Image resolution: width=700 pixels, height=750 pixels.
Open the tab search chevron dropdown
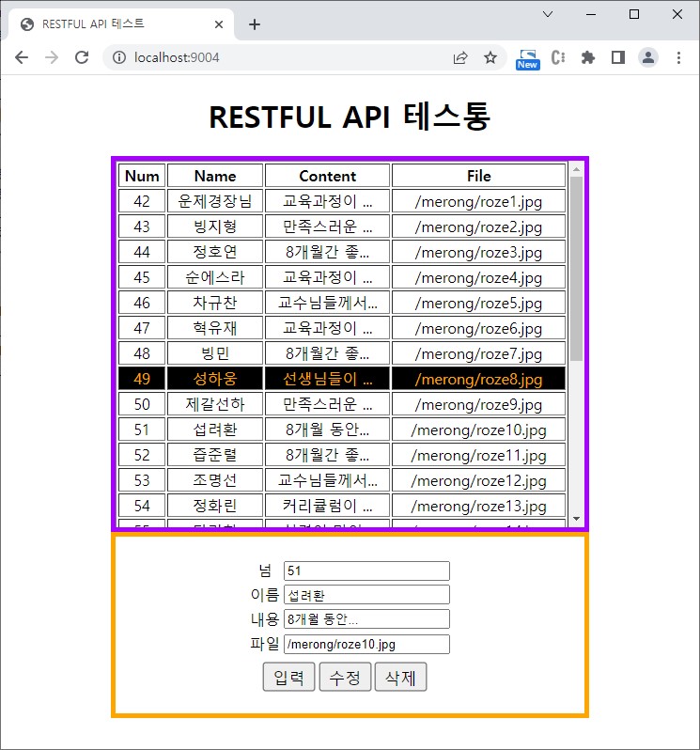pos(548,14)
